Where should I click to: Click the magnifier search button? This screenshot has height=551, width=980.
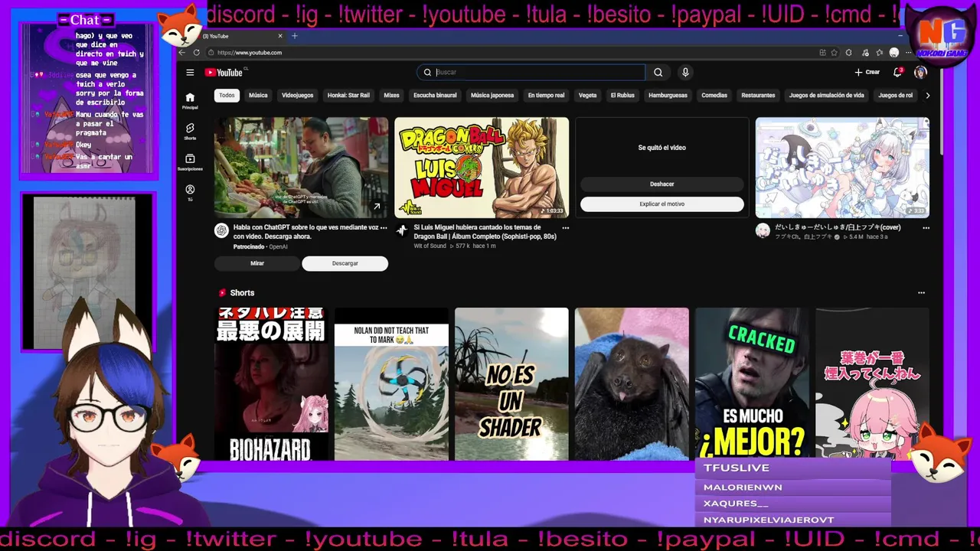tap(658, 72)
